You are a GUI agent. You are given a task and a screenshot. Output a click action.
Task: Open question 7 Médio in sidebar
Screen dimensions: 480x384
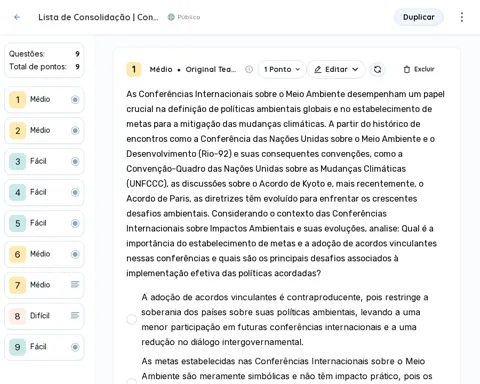44,285
